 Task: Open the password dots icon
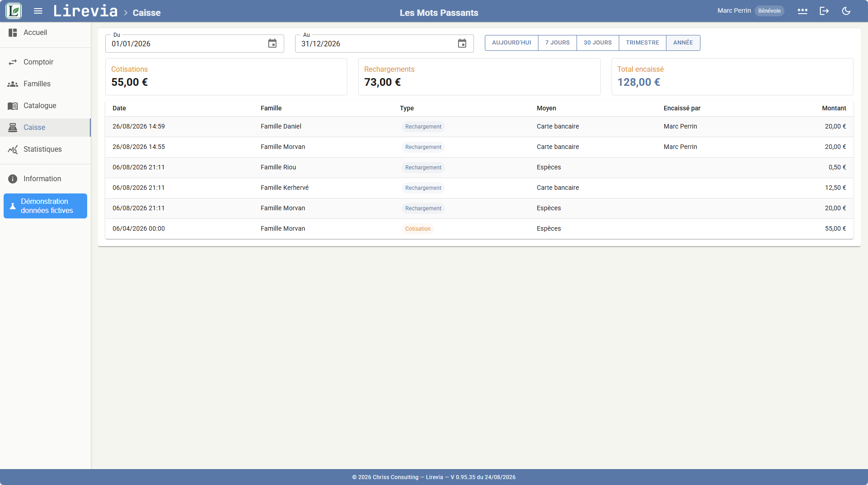point(803,11)
